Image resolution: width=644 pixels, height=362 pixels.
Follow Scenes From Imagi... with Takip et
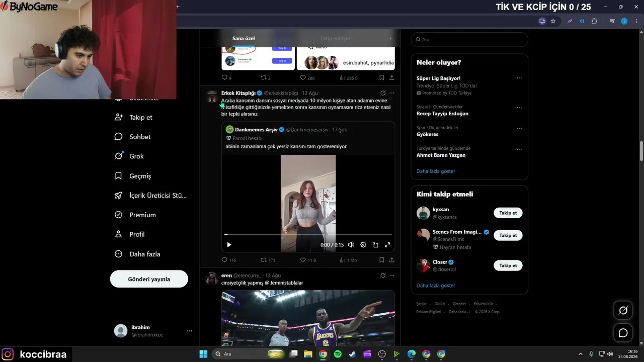pos(508,235)
